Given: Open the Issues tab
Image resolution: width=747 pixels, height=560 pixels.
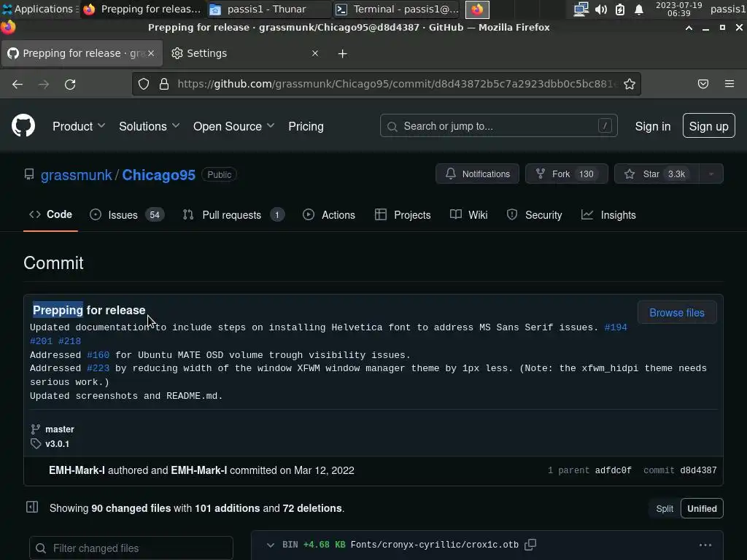Looking at the screenshot, I should click(127, 215).
